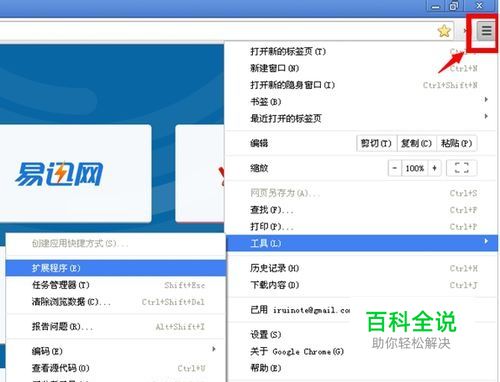Click the 剪切 (T) button
Viewport: 500px width, 382px height.
(x=376, y=143)
